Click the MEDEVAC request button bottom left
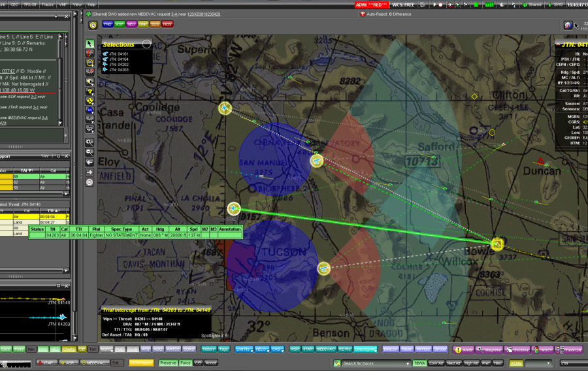588x371 pixels. tap(95, 363)
